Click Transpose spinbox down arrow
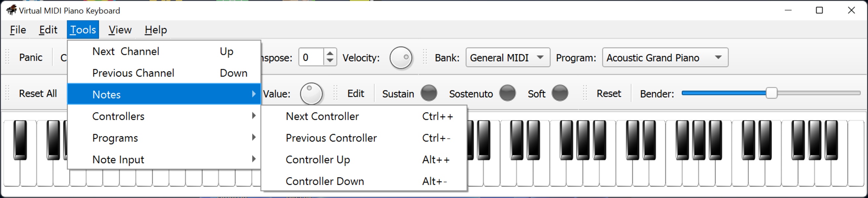Screen dimensions: 868x198 point(330,61)
